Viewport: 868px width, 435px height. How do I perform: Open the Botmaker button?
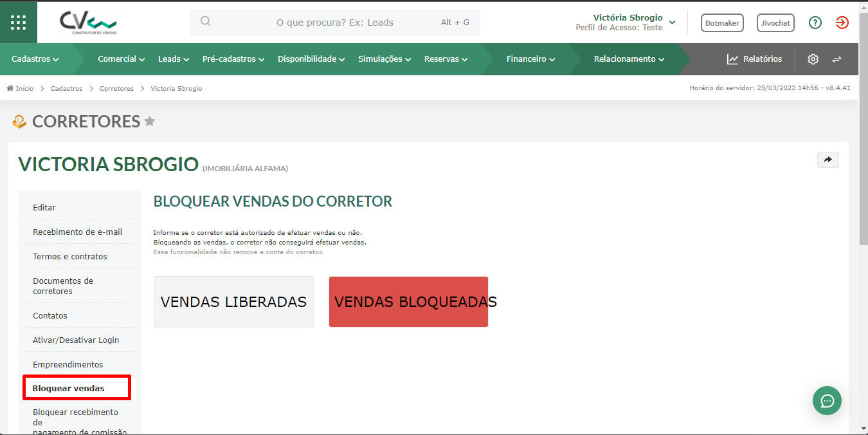click(x=722, y=23)
